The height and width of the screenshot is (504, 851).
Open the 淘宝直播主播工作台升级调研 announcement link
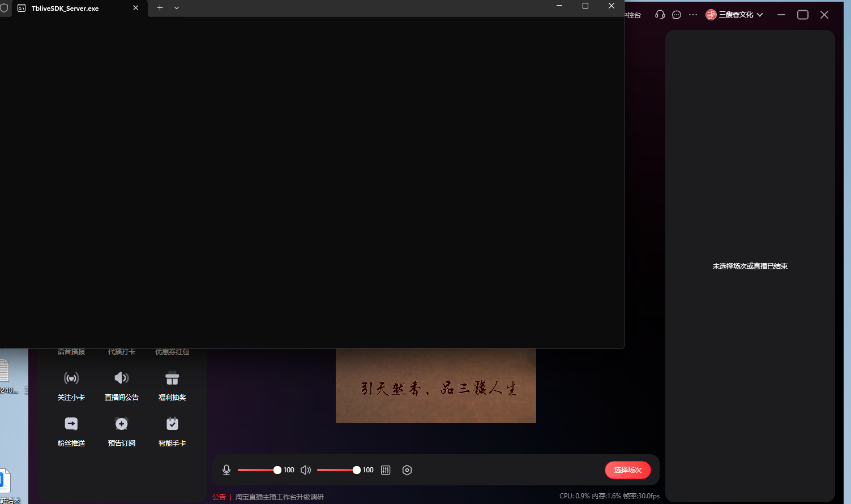280,497
